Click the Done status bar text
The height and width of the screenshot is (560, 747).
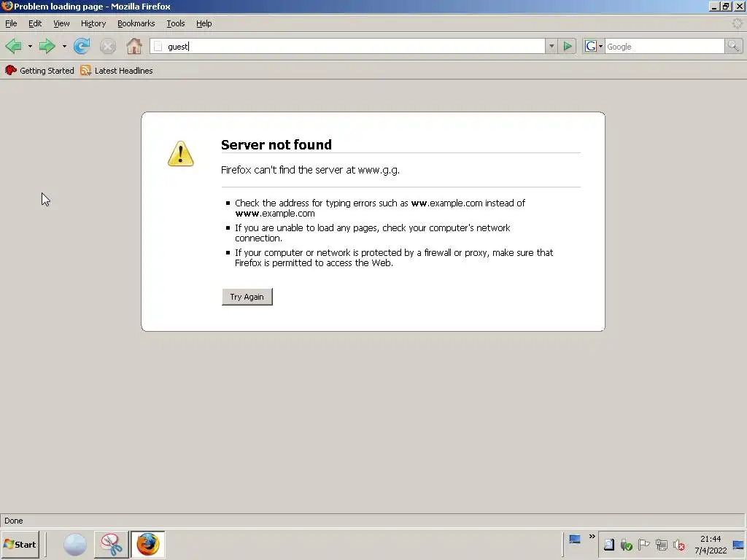coord(14,521)
